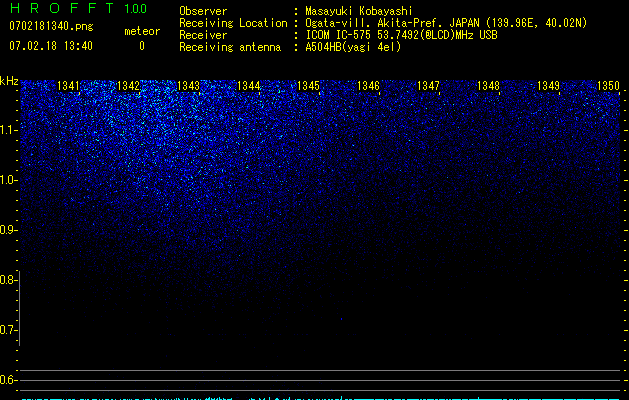This screenshot has height=400, width=629.
Task: Click the HROFFT title text
Action: 61,8
